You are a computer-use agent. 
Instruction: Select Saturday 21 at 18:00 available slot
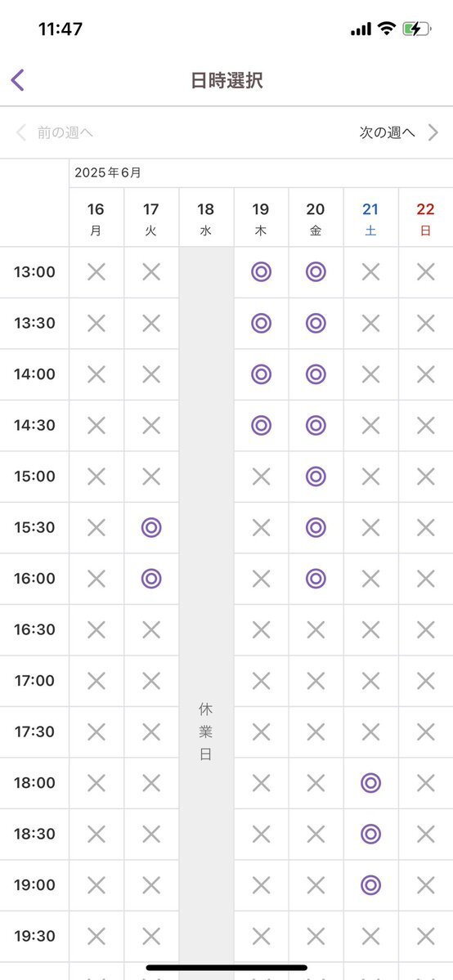(x=371, y=782)
